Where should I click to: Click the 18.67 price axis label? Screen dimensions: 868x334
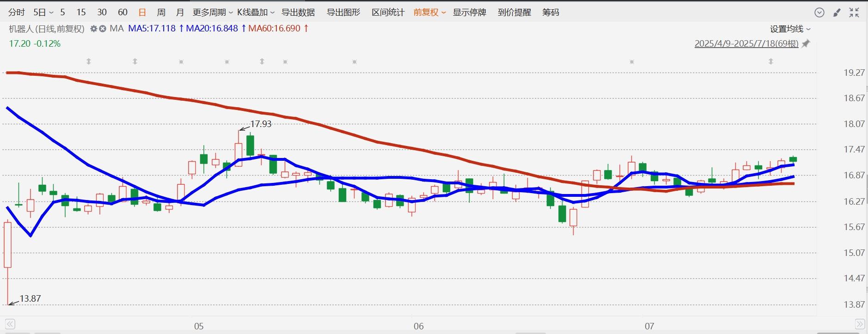854,98
